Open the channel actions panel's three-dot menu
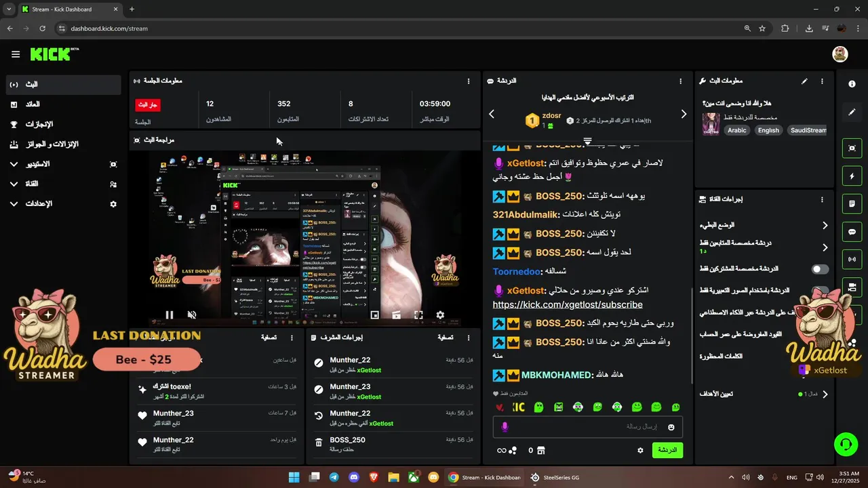The width and height of the screenshot is (868, 488). click(822, 200)
